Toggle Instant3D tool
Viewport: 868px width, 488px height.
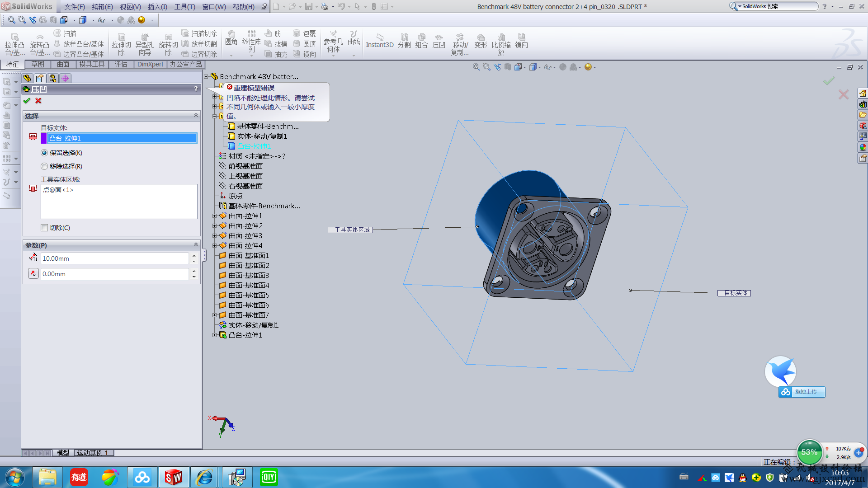click(x=380, y=41)
